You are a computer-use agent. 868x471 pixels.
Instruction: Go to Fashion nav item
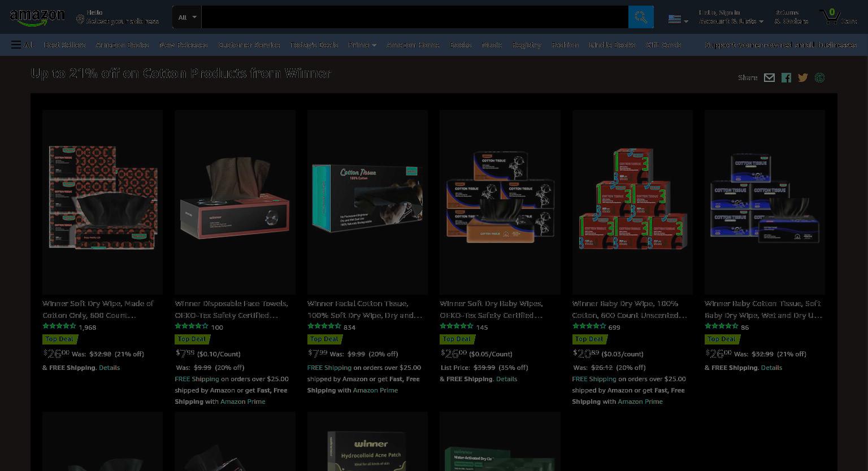565,45
